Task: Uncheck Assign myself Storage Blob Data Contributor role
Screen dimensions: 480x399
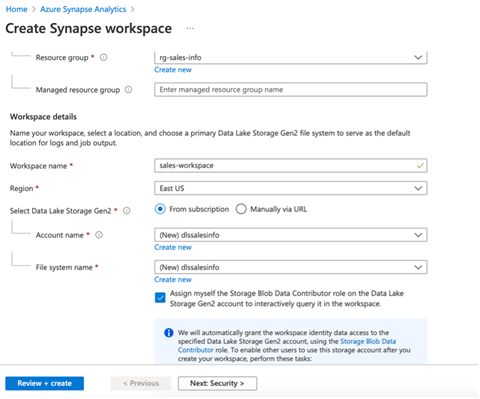Action: click(160, 298)
